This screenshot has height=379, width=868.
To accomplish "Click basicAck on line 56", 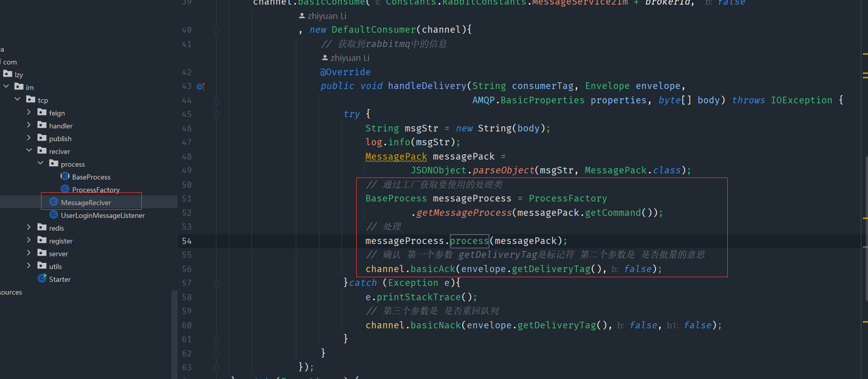I will [x=433, y=269].
